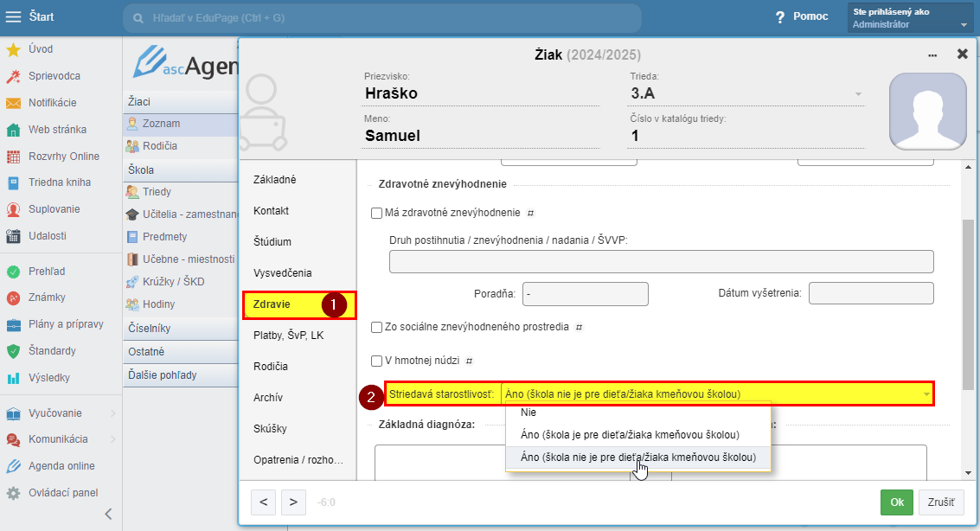Click Rodičia people icon in agenda menu
The height and width of the screenshot is (531, 980).
pyautogui.click(x=131, y=146)
